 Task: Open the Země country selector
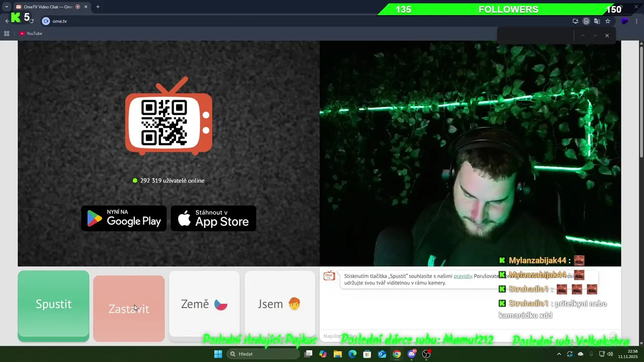(x=204, y=304)
